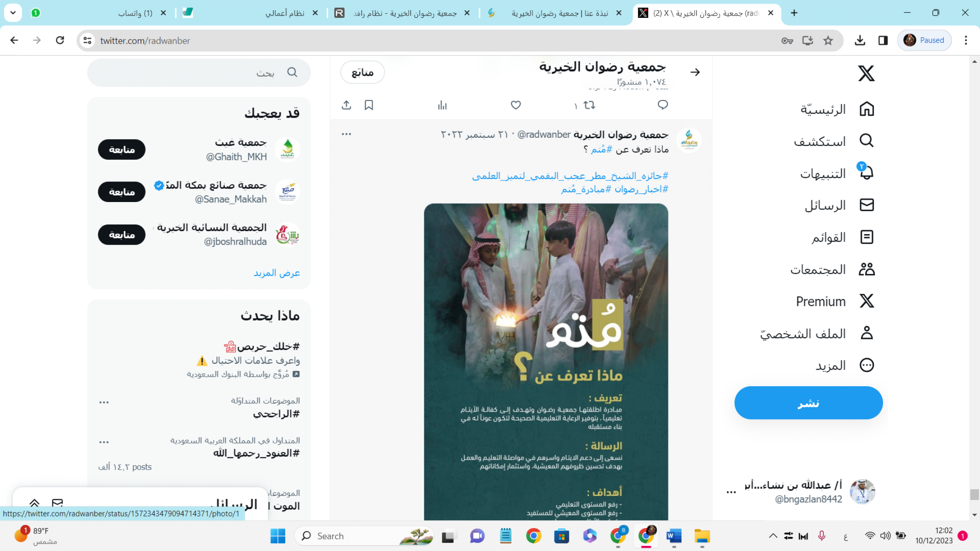Open the share icon on the post
This screenshot has height=551, width=980.
[x=346, y=105]
